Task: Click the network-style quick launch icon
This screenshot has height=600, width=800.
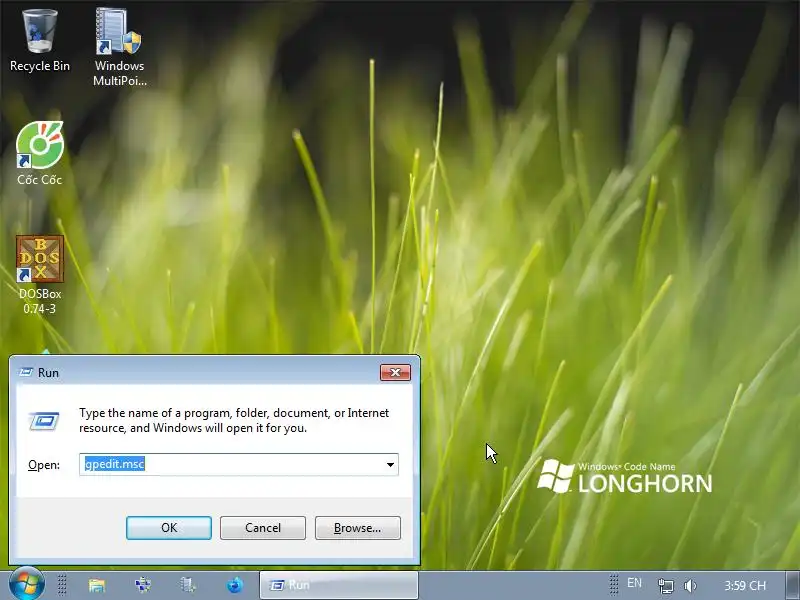Action: click(x=142, y=585)
